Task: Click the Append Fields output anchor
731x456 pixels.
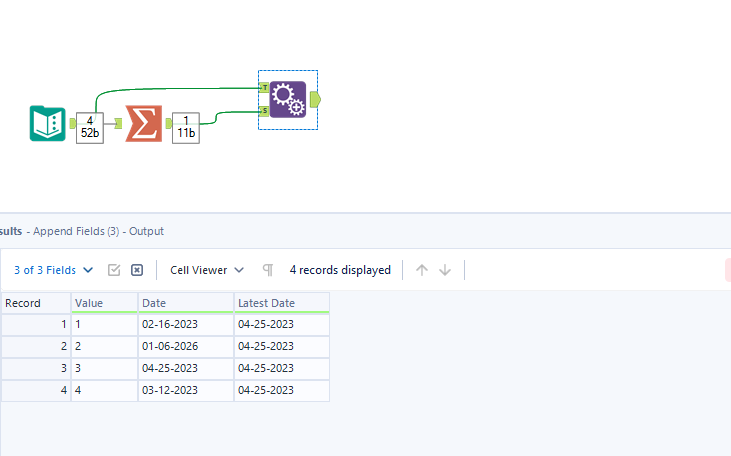Action: click(x=316, y=99)
